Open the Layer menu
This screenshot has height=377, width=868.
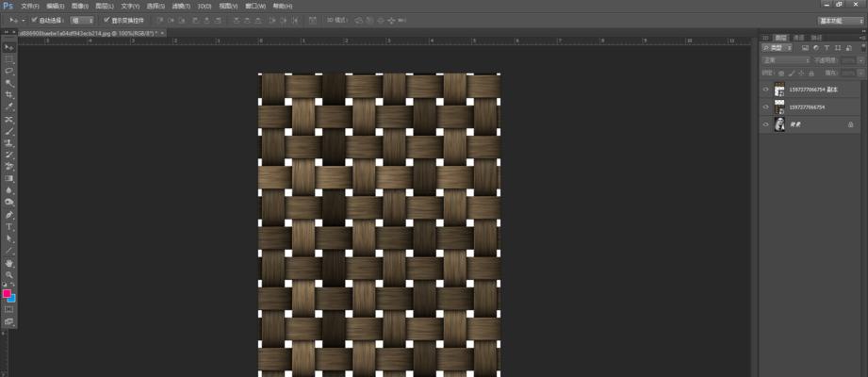pos(105,6)
